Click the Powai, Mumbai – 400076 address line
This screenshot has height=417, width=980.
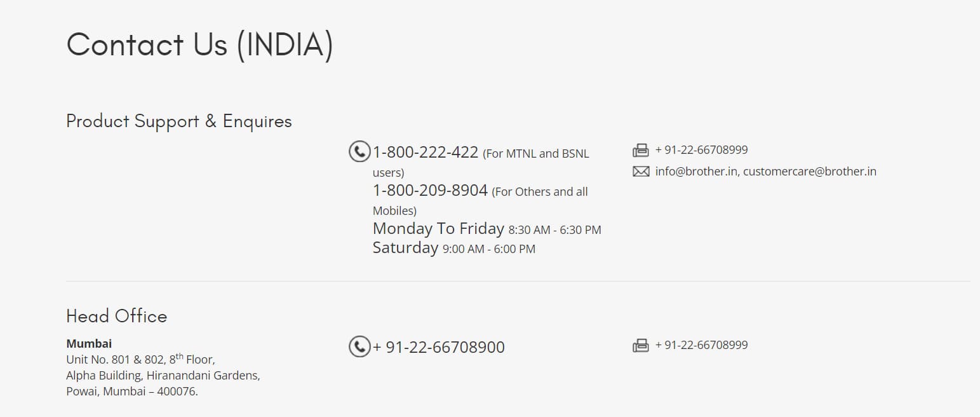click(x=132, y=392)
